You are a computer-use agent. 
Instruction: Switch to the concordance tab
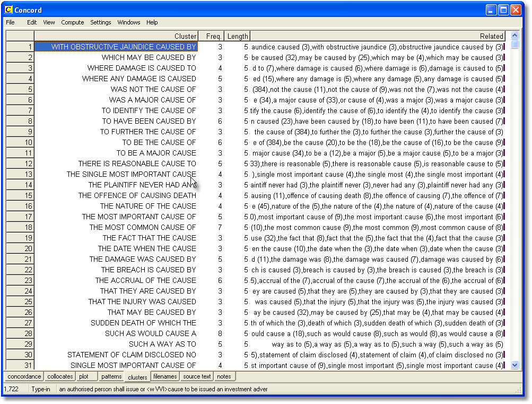(x=24, y=376)
